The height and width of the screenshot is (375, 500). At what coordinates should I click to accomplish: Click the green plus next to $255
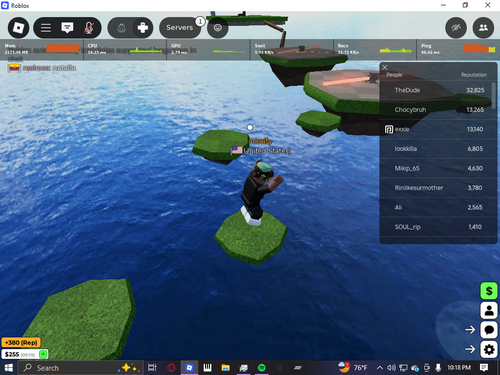click(x=43, y=354)
